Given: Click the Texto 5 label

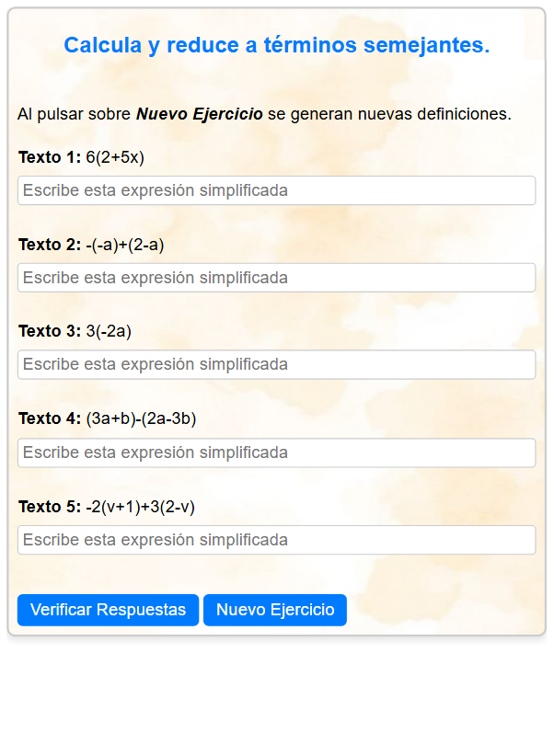Looking at the screenshot, I should (x=50, y=507).
